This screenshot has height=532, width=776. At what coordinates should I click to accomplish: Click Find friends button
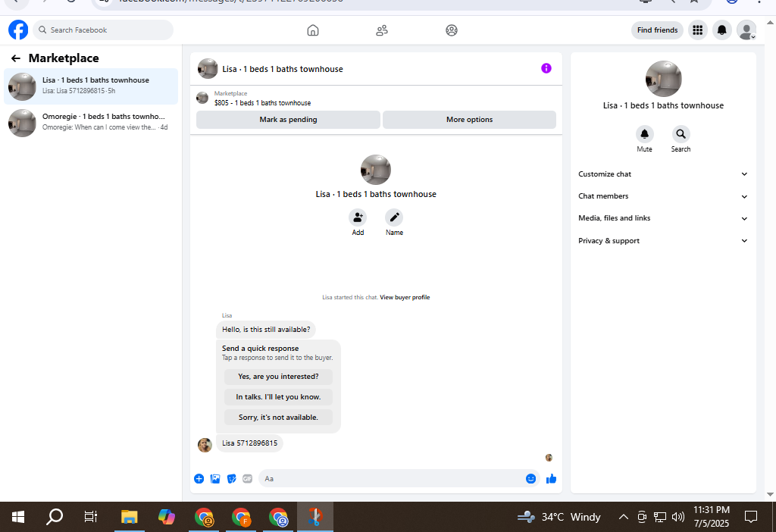coord(657,30)
